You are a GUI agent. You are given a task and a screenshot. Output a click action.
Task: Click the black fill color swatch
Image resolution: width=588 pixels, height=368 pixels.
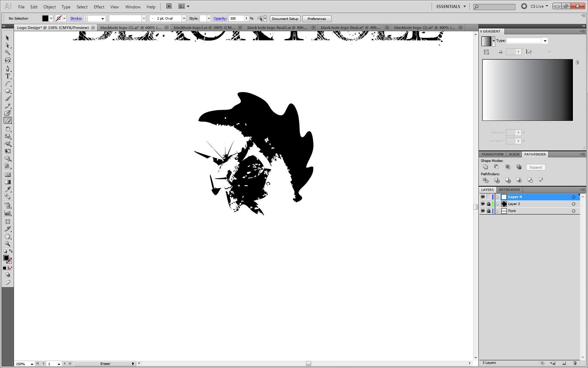[x=45, y=18]
